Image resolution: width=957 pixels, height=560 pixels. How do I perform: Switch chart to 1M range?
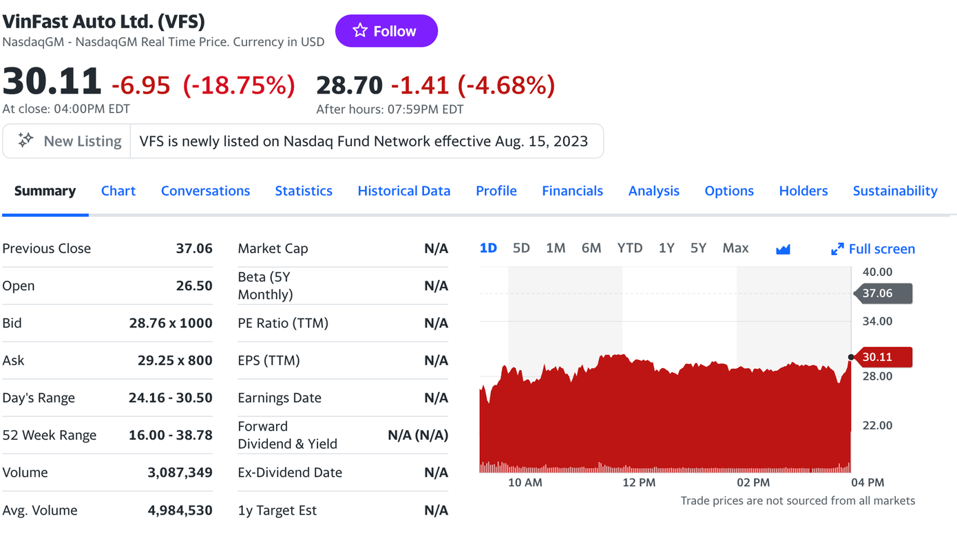tap(556, 248)
